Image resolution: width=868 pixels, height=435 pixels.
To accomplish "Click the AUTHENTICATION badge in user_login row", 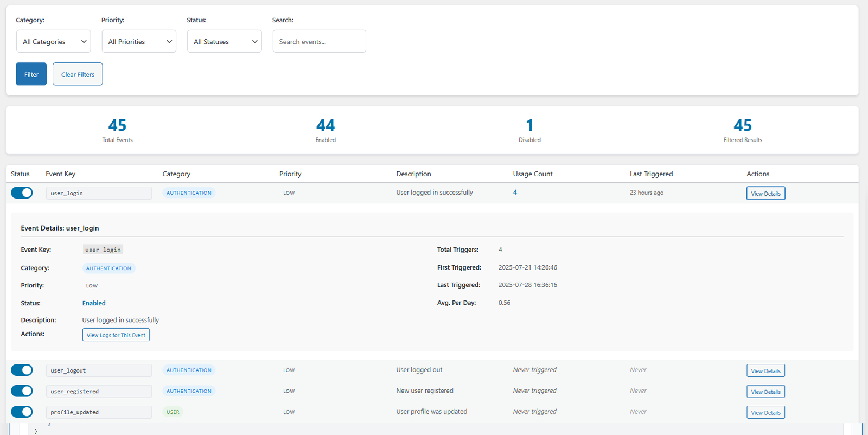I will coord(189,193).
